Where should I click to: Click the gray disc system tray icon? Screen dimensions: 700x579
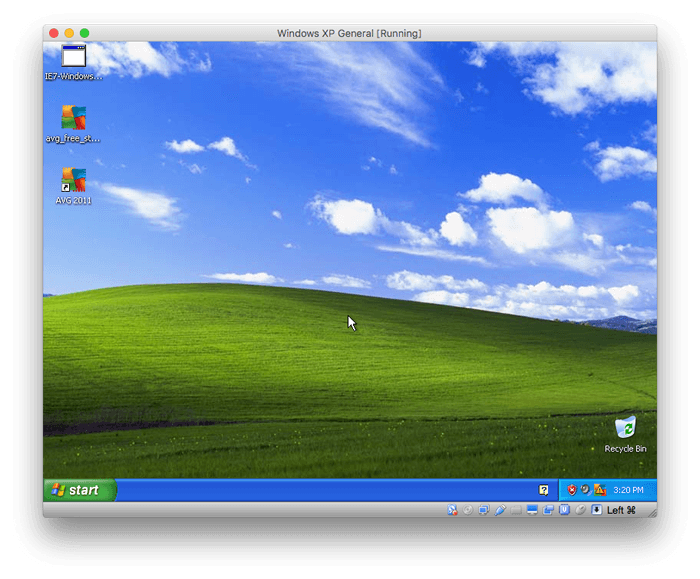coord(585,490)
